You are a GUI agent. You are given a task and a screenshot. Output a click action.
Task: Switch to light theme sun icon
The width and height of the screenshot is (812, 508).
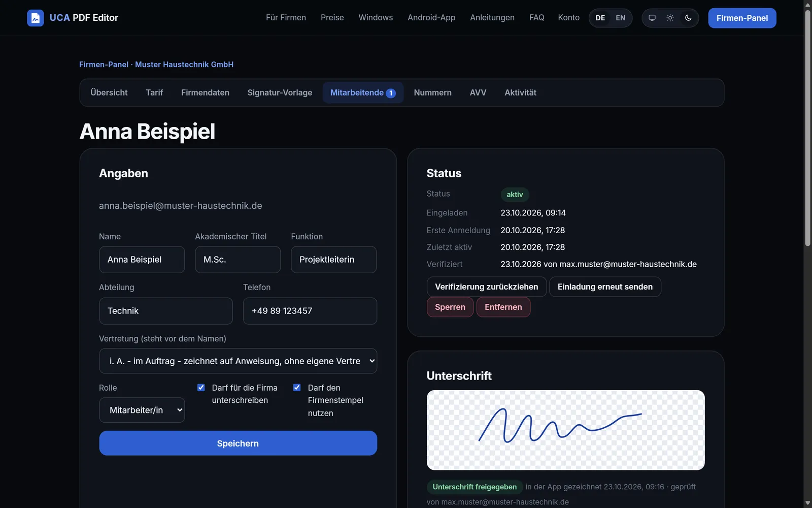click(x=670, y=18)
